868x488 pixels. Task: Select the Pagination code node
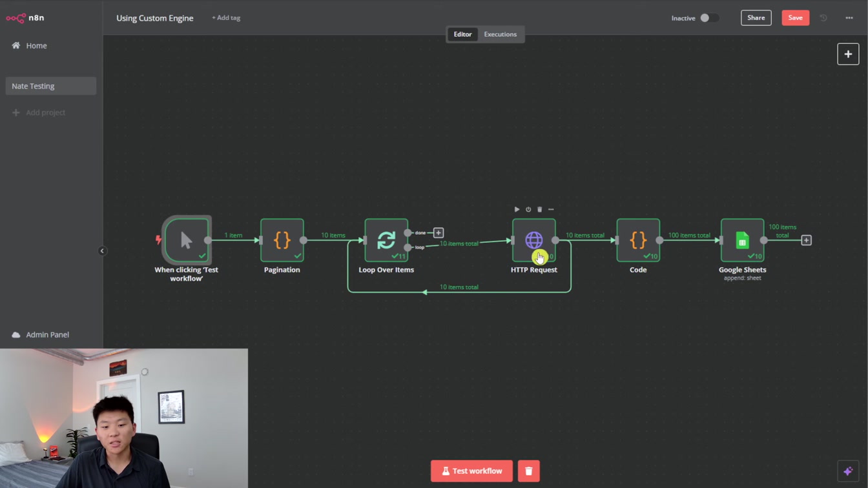point(282,240)
